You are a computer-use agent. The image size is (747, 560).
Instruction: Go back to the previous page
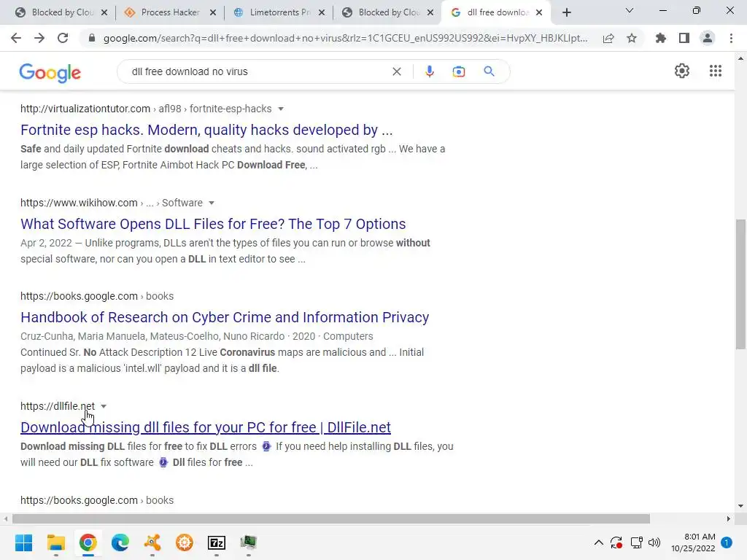pos(16,38)
